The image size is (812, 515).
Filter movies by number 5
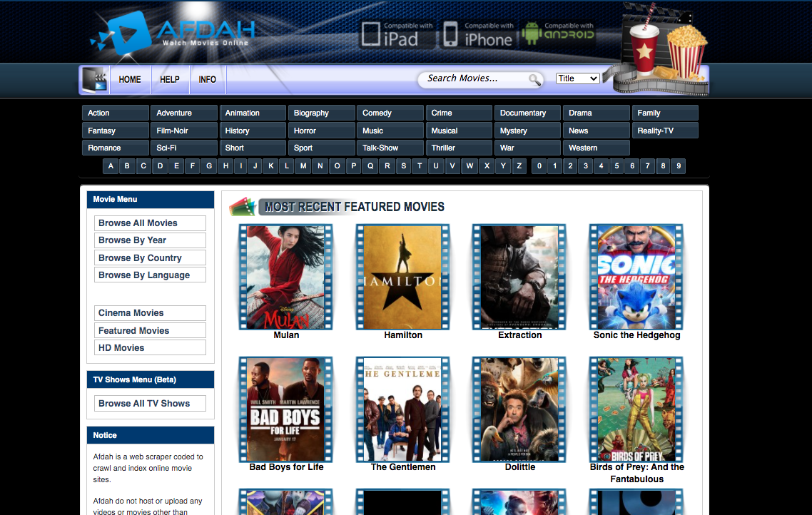click(x=616, y=166)
